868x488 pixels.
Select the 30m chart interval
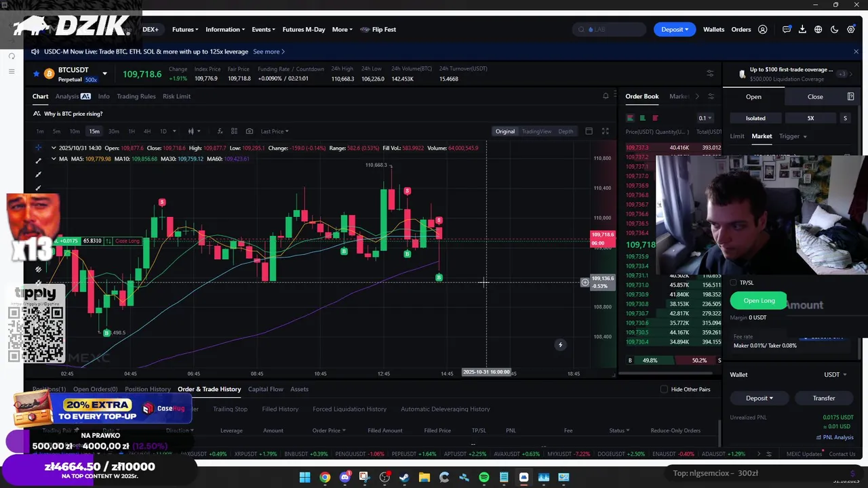click(x=113, y=131)
